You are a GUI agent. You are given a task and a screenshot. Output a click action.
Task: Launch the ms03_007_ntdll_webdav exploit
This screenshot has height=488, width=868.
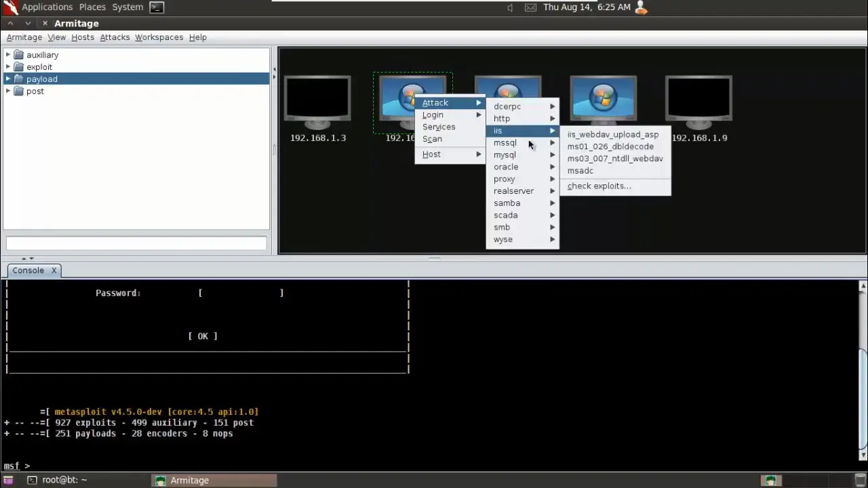(615, 159)
